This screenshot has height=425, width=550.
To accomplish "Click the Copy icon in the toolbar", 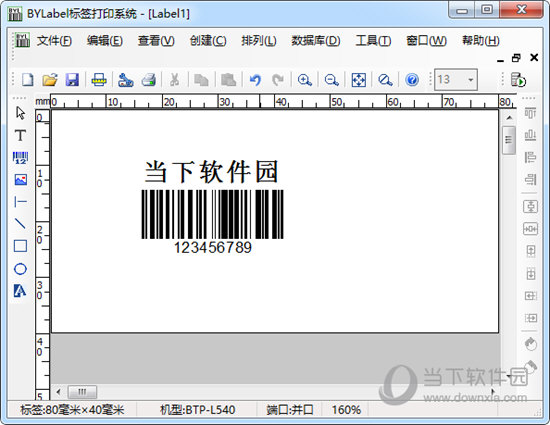I will coord(201,80).
